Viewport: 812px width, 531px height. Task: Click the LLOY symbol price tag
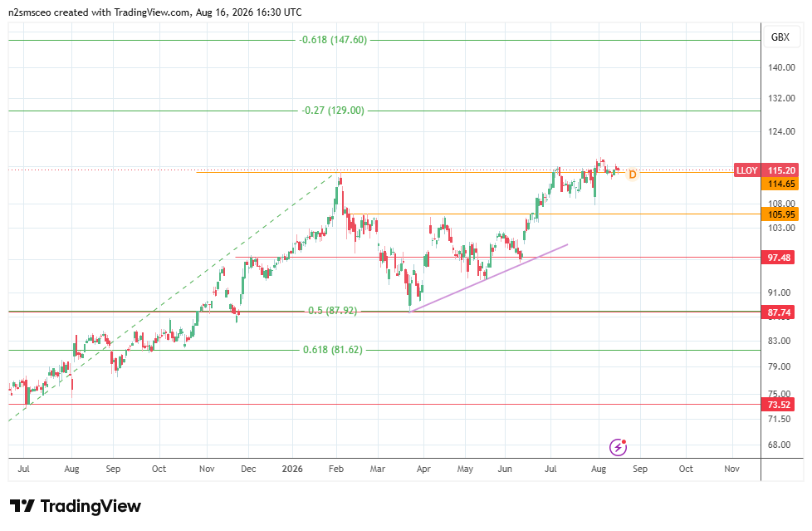(746, 170)
